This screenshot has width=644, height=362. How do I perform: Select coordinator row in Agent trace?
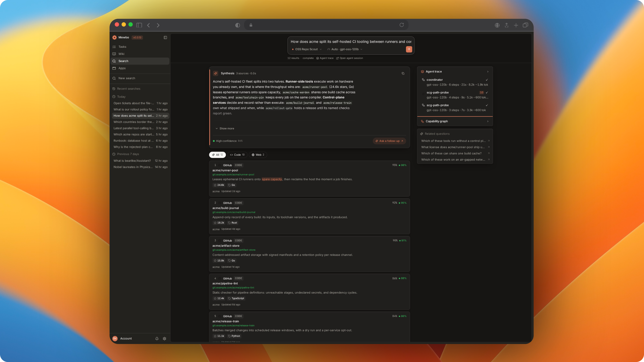pyautogui.click(x=455, y=82)
